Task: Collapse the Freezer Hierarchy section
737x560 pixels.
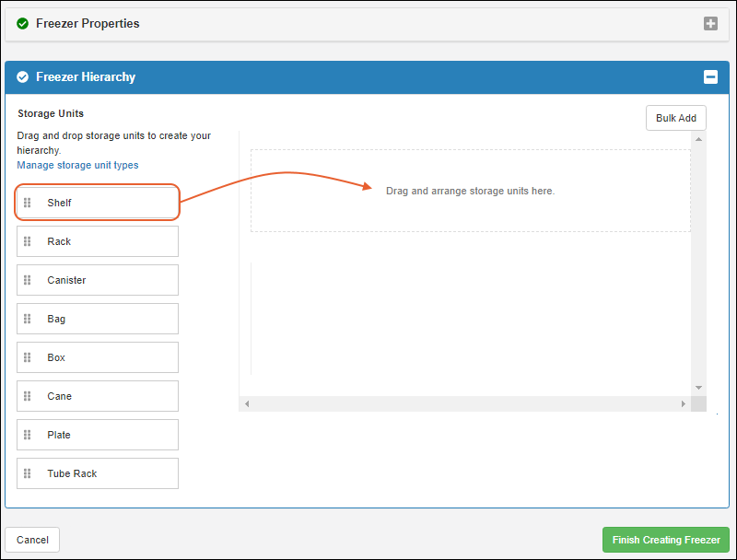Action: [x=710, y=77]
